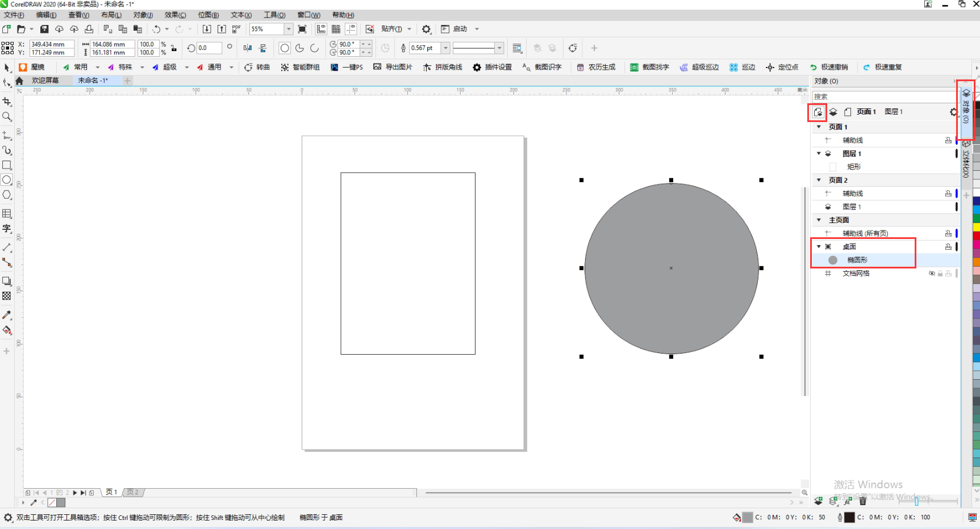
Task: Click the Save disk icon
Action: tap(44, 29)
